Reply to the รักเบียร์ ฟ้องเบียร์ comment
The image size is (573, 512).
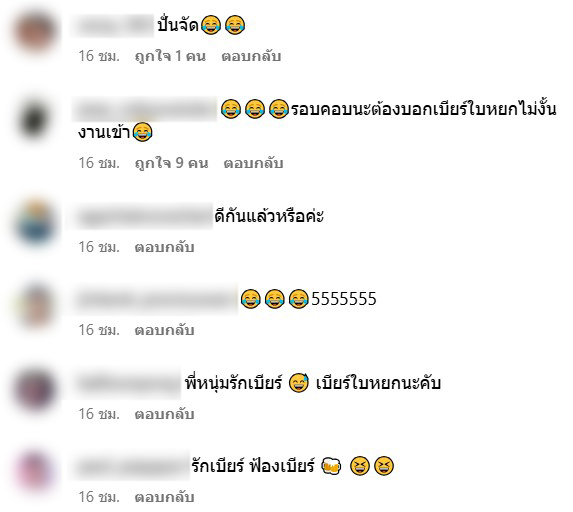[x=164, y=497]
